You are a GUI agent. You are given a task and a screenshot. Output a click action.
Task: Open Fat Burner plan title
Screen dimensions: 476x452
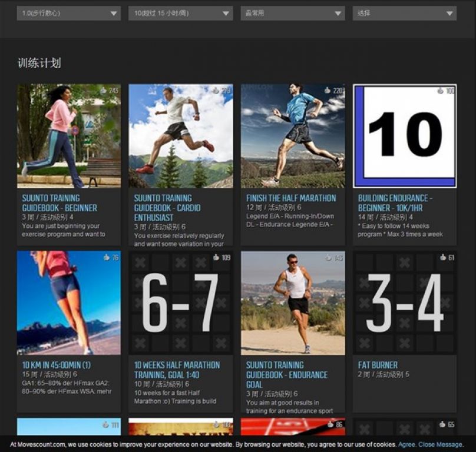click(x=378, y=365)
